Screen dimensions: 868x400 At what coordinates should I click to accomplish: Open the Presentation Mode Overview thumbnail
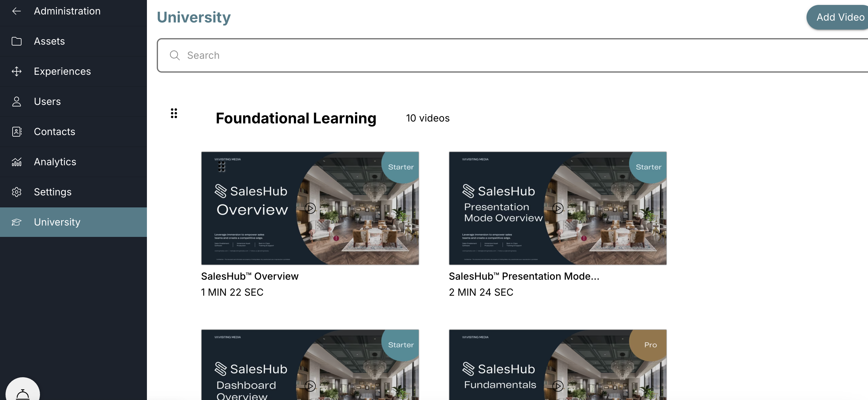tap(558, 208)
